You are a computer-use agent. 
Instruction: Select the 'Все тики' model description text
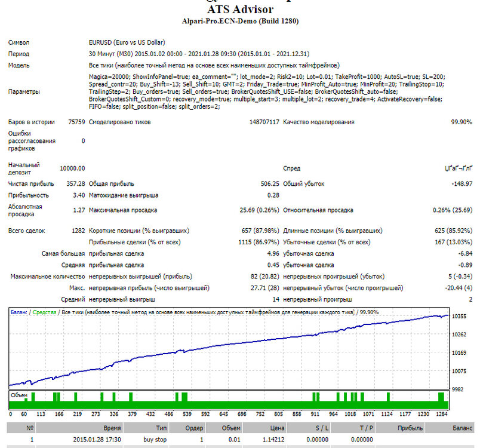click(x=214, y=65)
